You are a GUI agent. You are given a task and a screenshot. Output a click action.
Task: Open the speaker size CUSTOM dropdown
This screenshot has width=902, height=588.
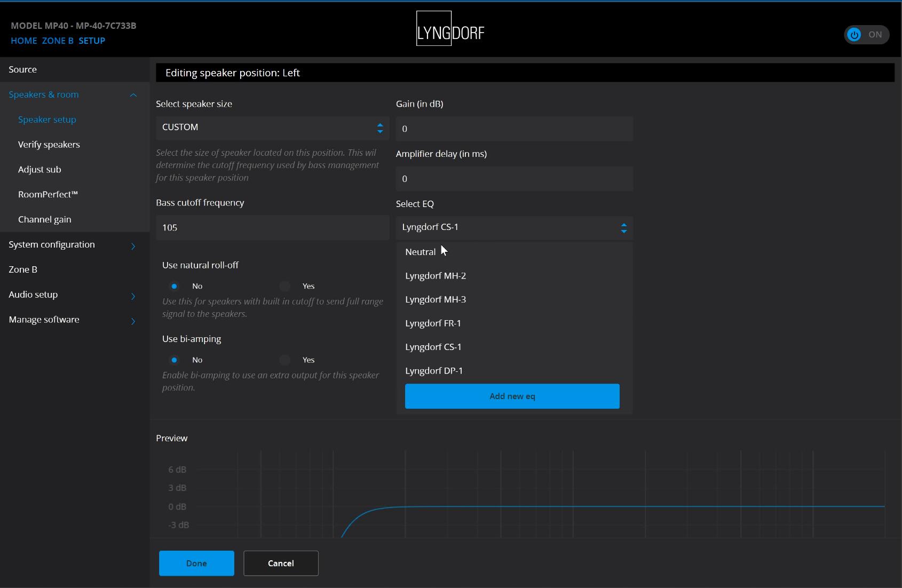272,128
